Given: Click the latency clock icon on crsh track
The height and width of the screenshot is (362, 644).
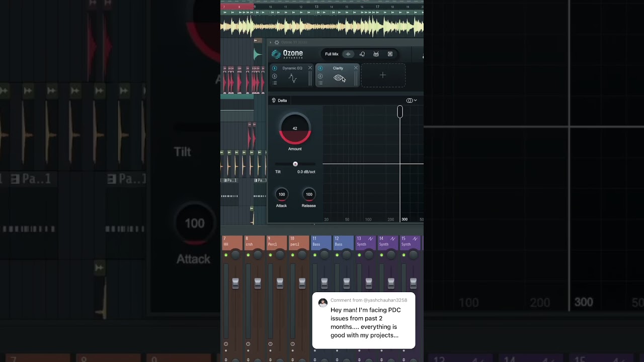Looking at the screenshot, I should point(248,344).
